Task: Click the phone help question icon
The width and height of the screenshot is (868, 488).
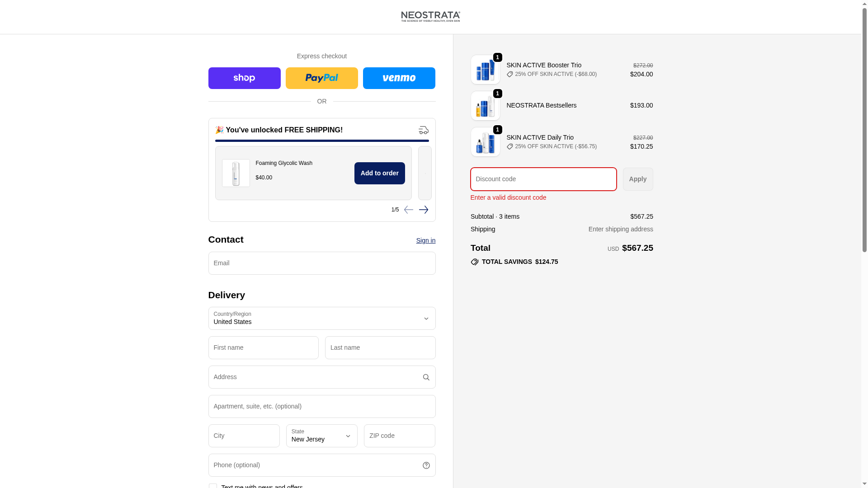Action: pos(426,465)
